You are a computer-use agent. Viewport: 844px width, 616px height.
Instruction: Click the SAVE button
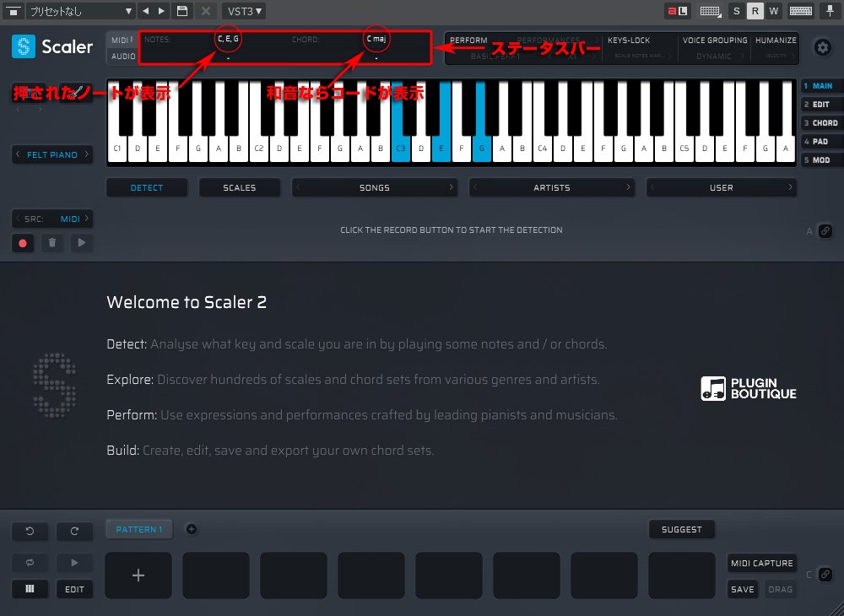tap(742, 589)
